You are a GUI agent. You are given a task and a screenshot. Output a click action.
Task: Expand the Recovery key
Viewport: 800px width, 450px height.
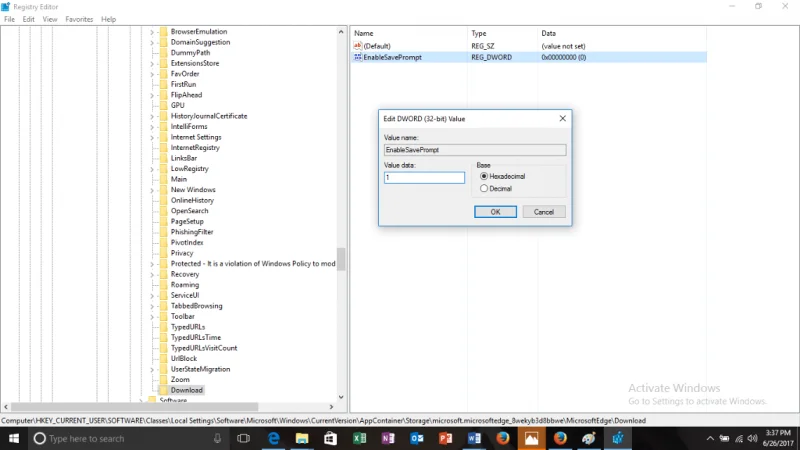pos(152,274)
